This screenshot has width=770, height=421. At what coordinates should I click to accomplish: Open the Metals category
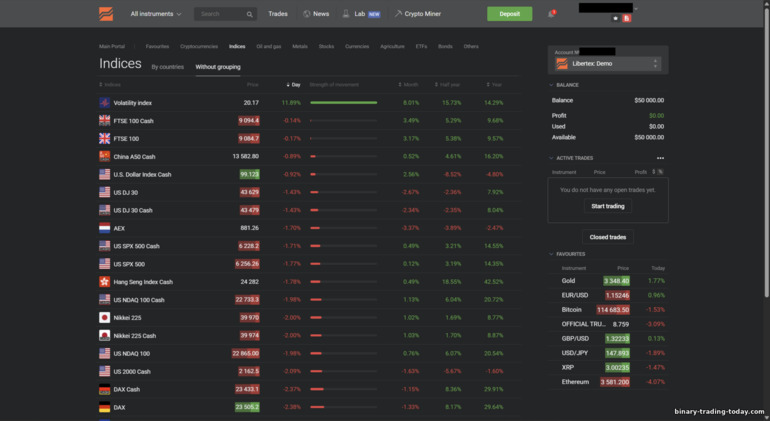coord(300,46)
